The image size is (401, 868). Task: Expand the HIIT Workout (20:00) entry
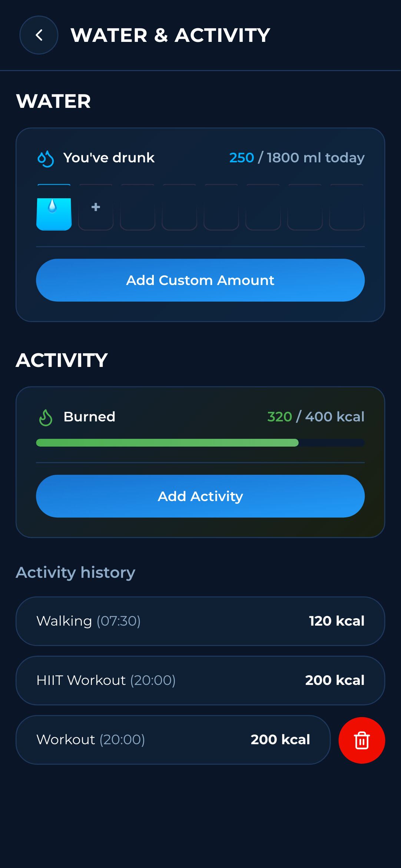(x=200, y=680)
